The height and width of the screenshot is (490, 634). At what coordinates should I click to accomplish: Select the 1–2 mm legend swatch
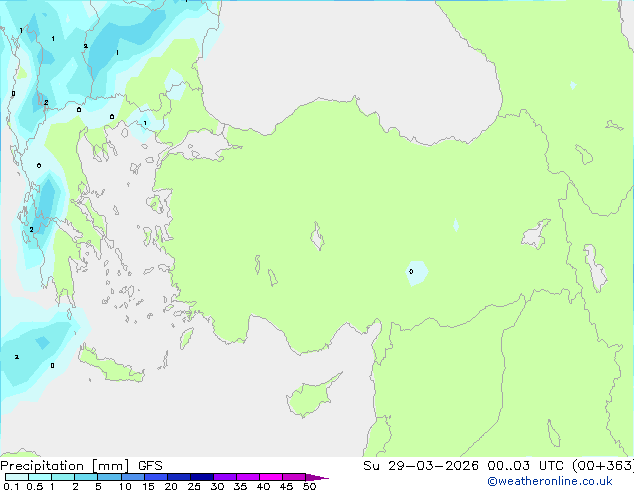click(63, 477)
